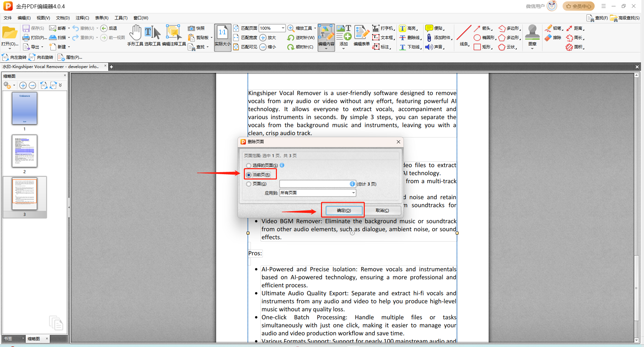Open the 会员中心 member center

[579, 6]
